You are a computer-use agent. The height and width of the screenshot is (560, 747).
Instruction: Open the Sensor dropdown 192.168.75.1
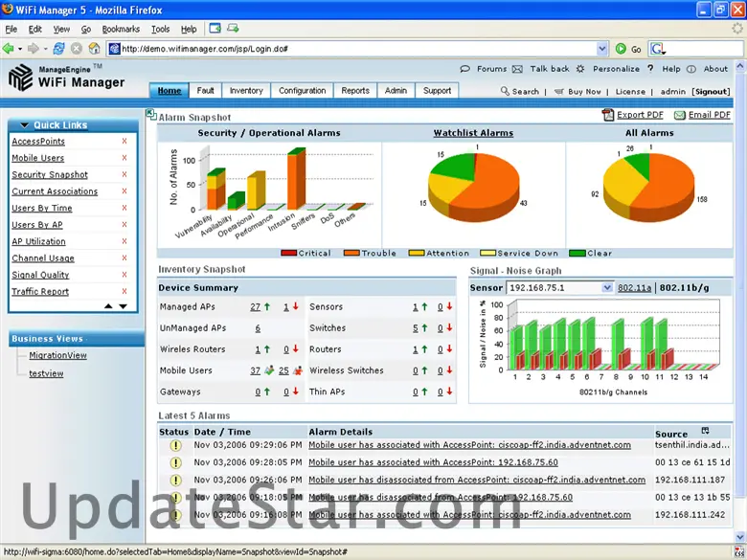tap(606, 287)
